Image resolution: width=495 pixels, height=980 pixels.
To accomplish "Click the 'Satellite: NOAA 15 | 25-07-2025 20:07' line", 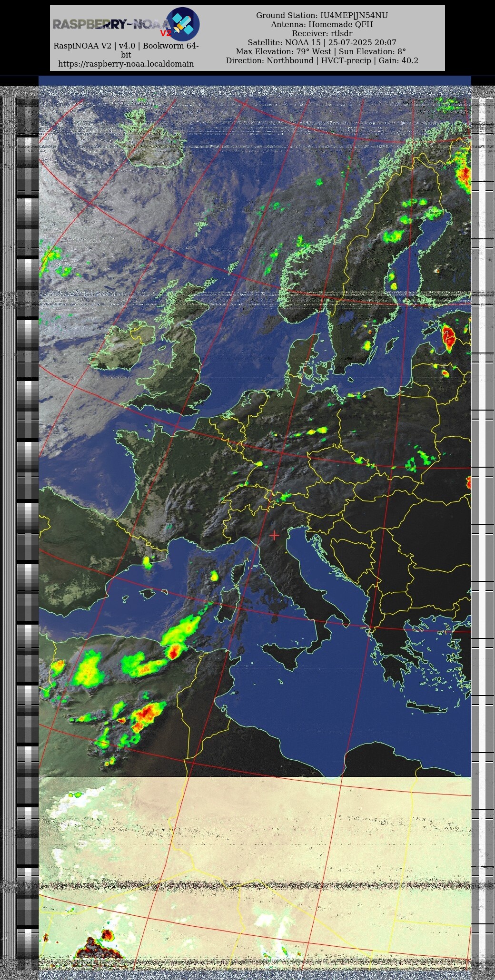I will click(322, 42).
